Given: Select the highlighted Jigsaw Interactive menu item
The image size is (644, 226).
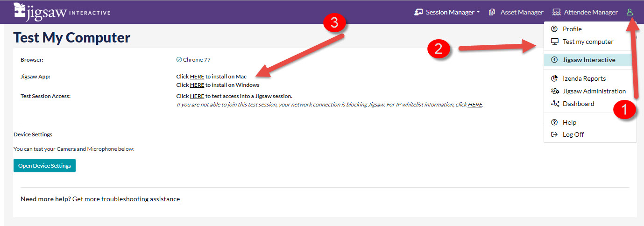Looking at the screenshot, I should coord(588,60).
